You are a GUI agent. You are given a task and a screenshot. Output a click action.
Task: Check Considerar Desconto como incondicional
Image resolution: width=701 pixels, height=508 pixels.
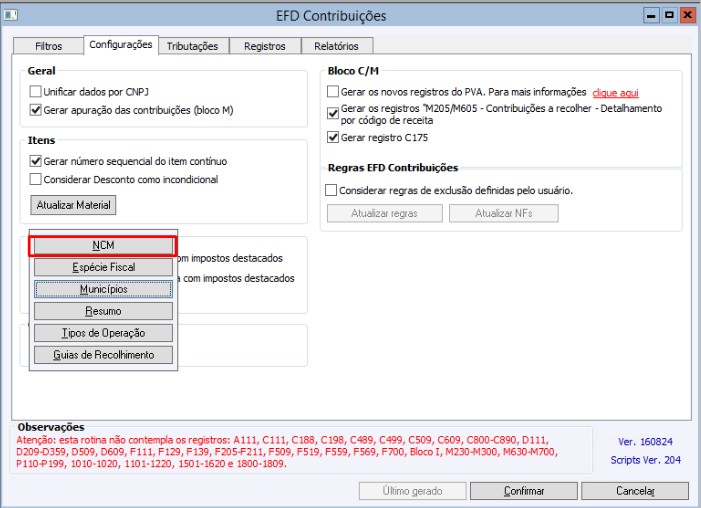pyautogui.click(x=35, y=179)
